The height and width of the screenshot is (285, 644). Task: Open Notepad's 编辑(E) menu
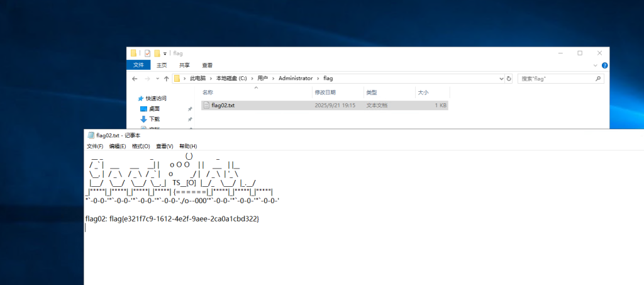coord(118,146)
